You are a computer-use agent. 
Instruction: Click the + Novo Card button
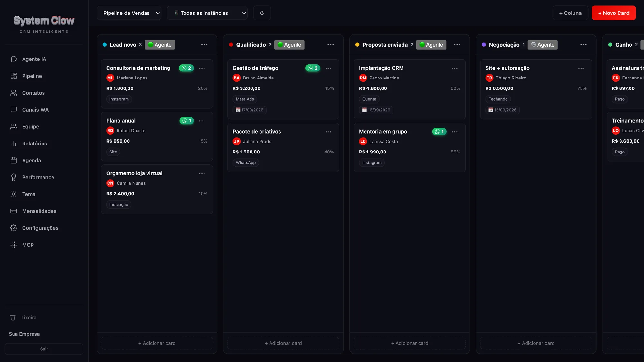pyautogui.click(x=614, y=13)
